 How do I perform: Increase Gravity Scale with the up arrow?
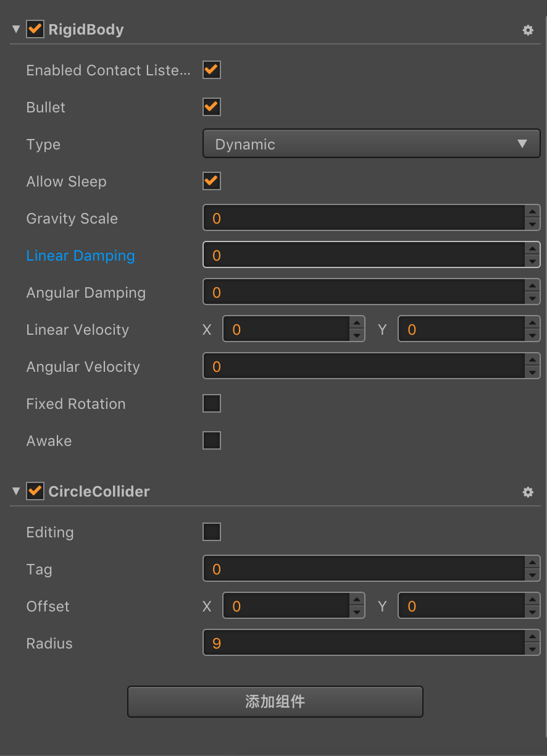532,212
